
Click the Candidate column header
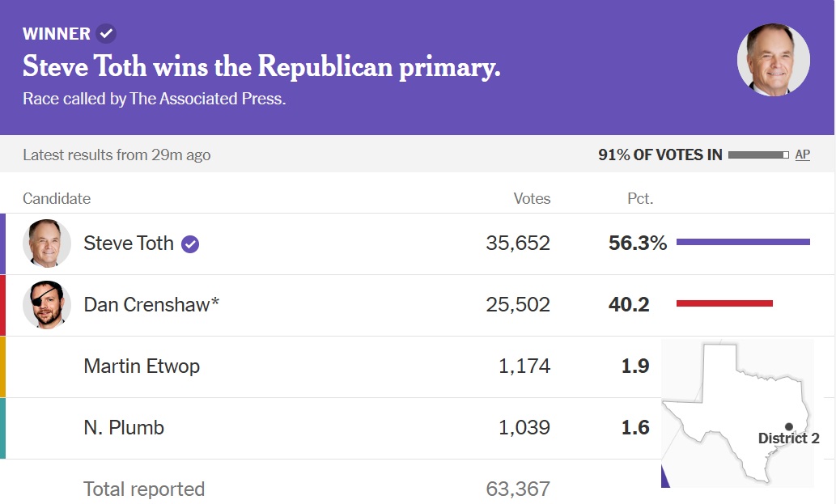(x=57, y=198)
